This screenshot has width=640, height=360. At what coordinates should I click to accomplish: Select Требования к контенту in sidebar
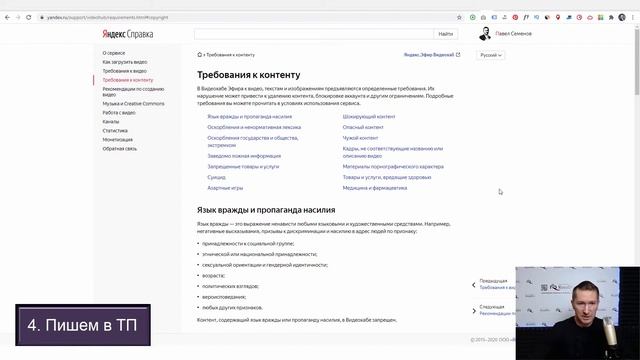(x=128, y=80)
